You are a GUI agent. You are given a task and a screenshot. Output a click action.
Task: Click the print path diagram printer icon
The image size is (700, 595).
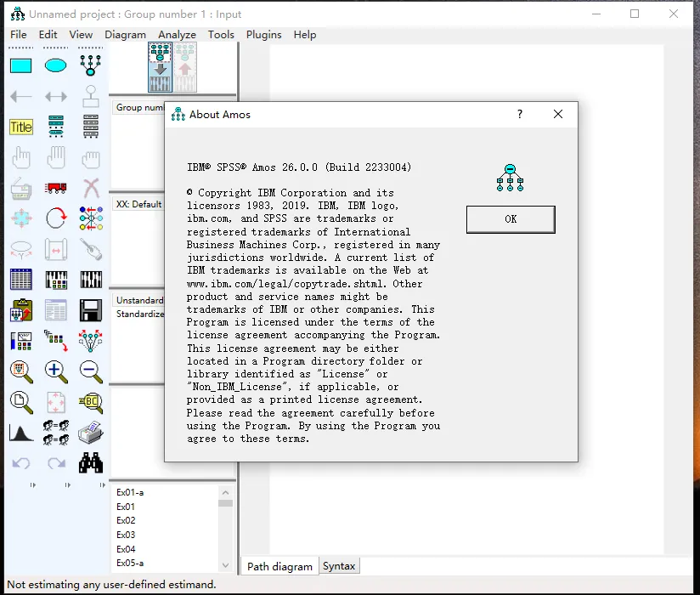pos(91,433)
